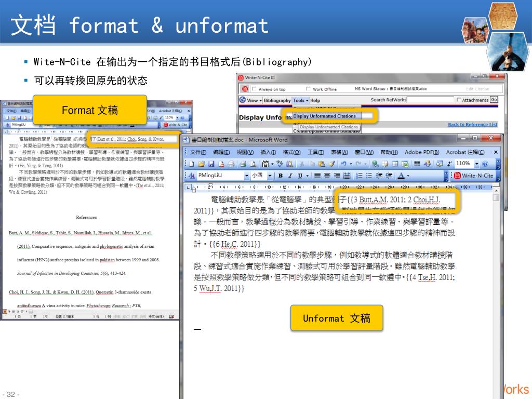
Task: Tick the Attachments checkbox
Action: pyautogui.click(x=459, y=100)
